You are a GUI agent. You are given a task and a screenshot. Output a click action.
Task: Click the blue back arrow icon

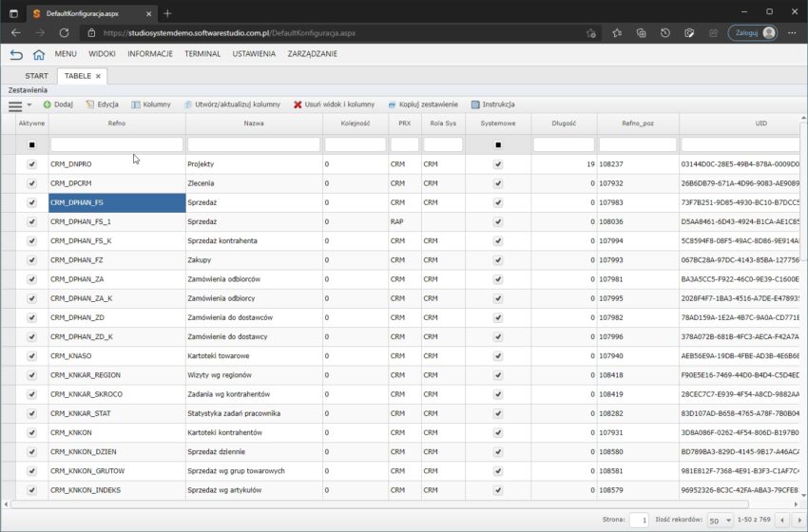point(16,54)
